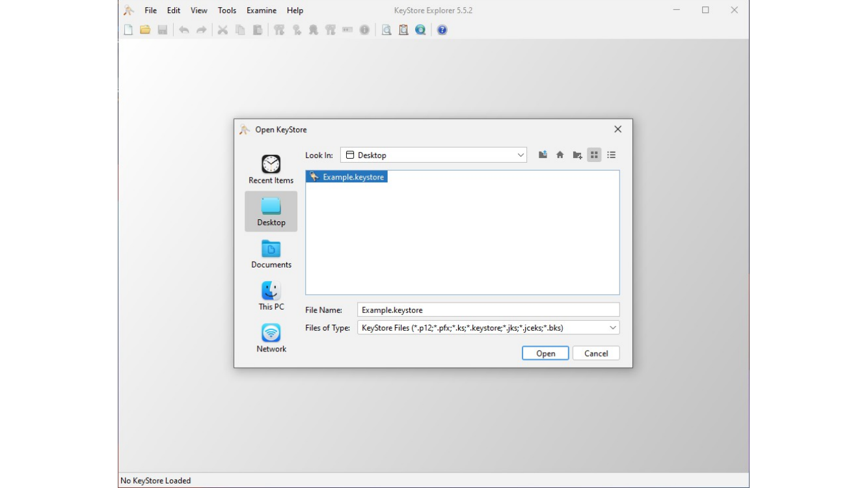Image resolution: width=868 pixels, height=488 pixels.
Task: Open the View menu
Action: pos(199,10)
